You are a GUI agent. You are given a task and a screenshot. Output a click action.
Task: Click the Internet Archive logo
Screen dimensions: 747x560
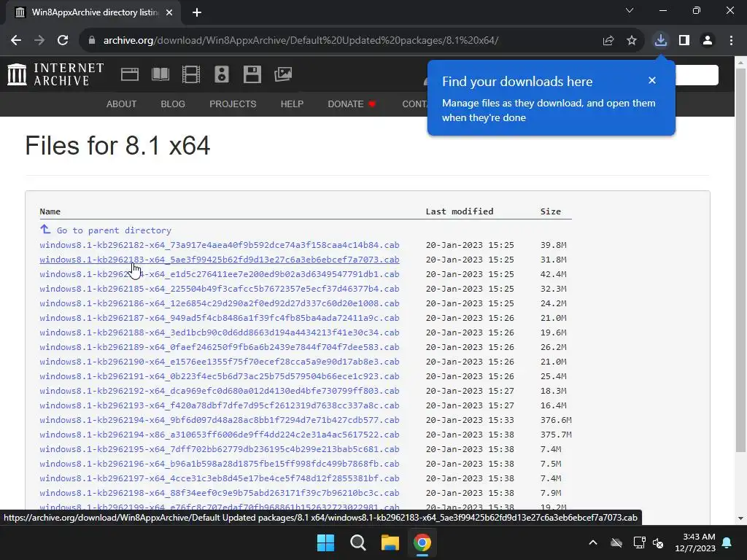coord(55,74)
